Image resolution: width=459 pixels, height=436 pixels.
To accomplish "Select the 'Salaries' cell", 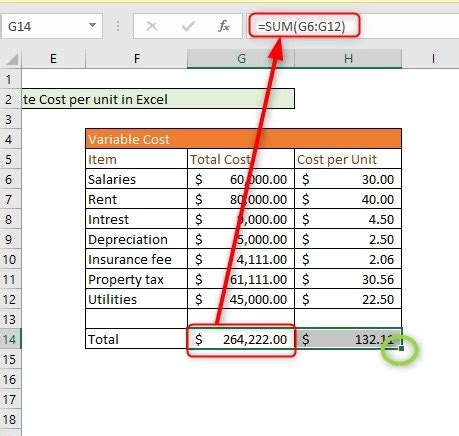I will (136, 179).
